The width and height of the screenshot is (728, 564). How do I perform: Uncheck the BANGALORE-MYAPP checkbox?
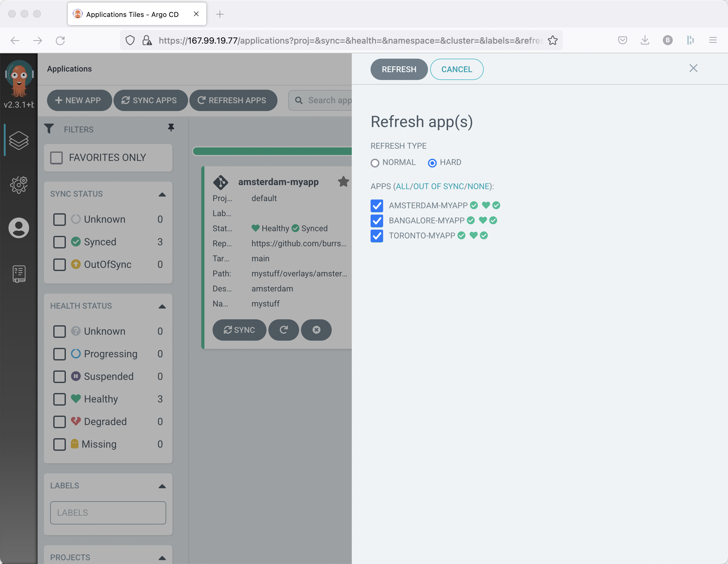377,221
